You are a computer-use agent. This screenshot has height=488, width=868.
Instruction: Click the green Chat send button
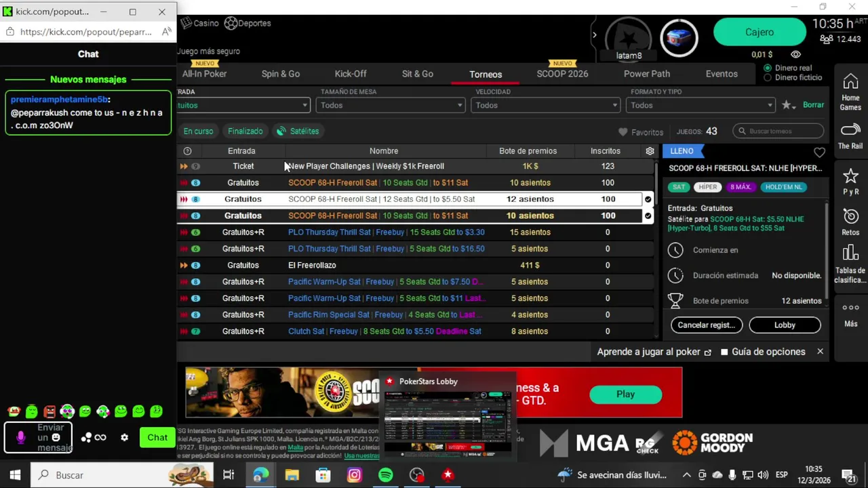tap(157, 438)
